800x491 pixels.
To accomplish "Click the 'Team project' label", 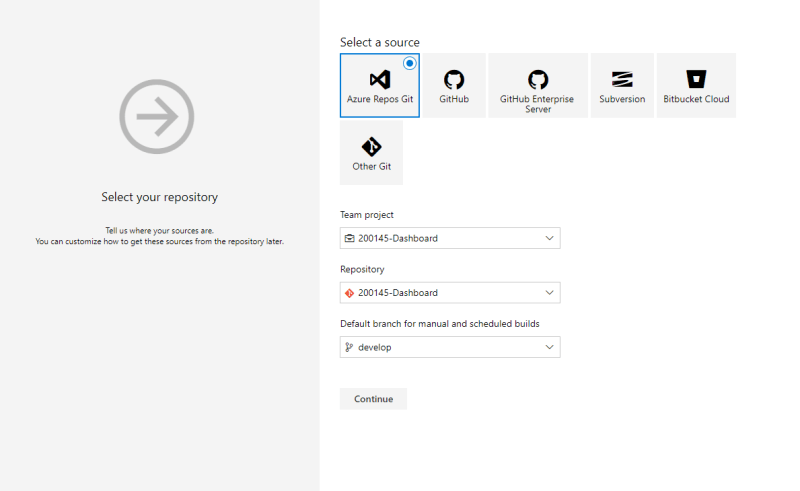I will click(367, 215).
